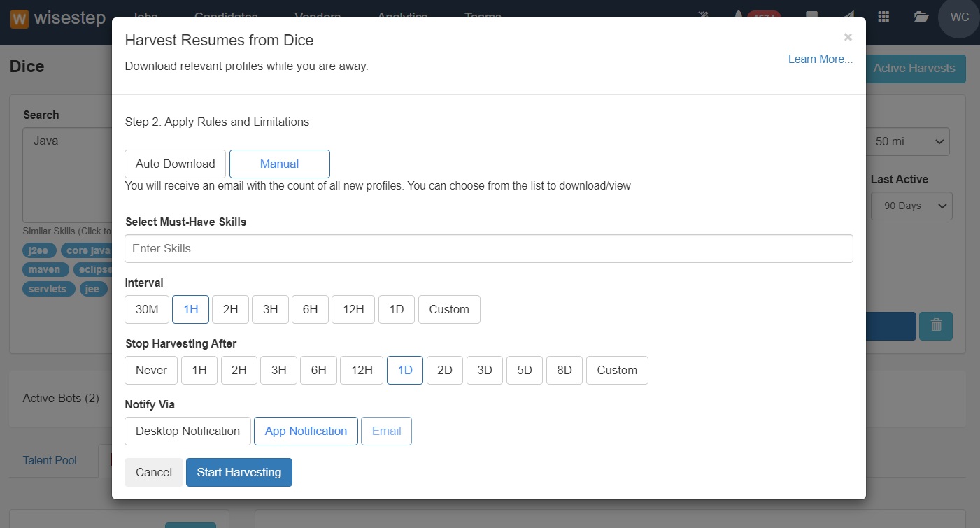Open the Learn More link
Viewport: 980px width, 528px height.
(x=821, y=59)
